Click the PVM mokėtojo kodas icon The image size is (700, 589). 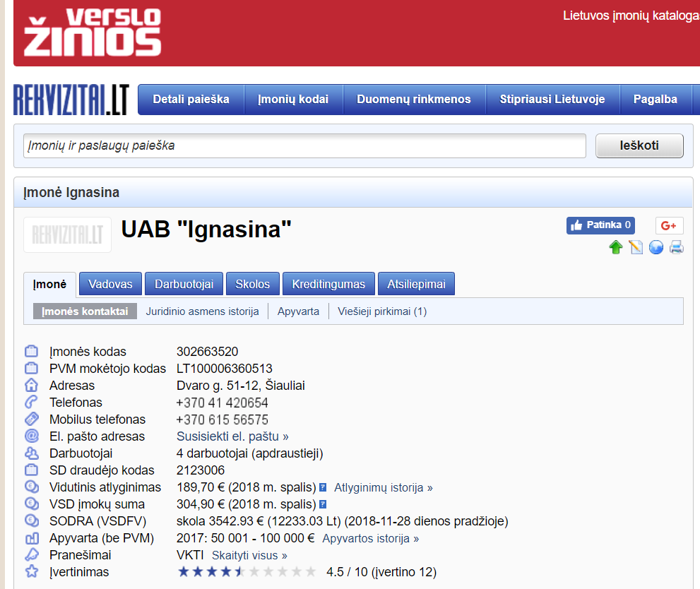point(31,368)
